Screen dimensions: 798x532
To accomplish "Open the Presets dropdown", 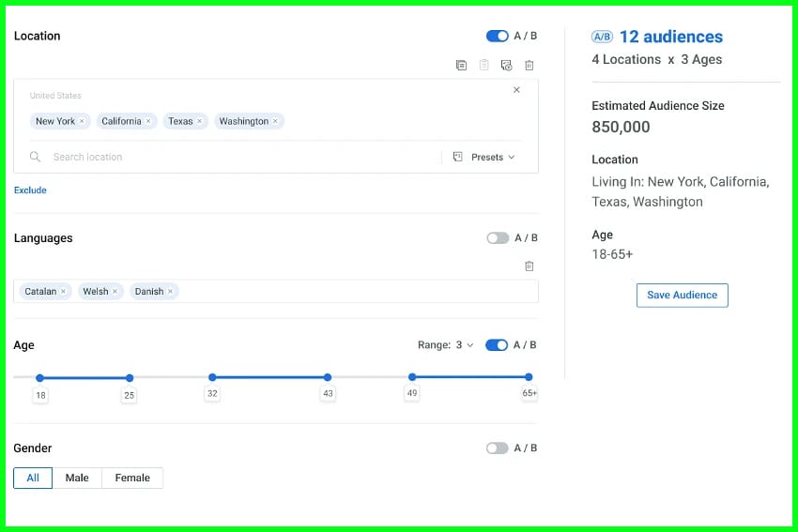I will point(484,157).
